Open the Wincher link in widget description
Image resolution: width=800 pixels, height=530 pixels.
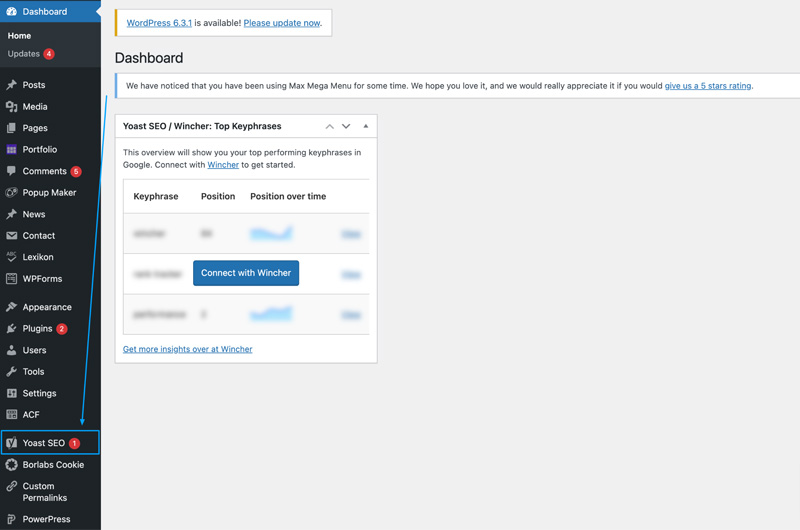tap(223, 165)
